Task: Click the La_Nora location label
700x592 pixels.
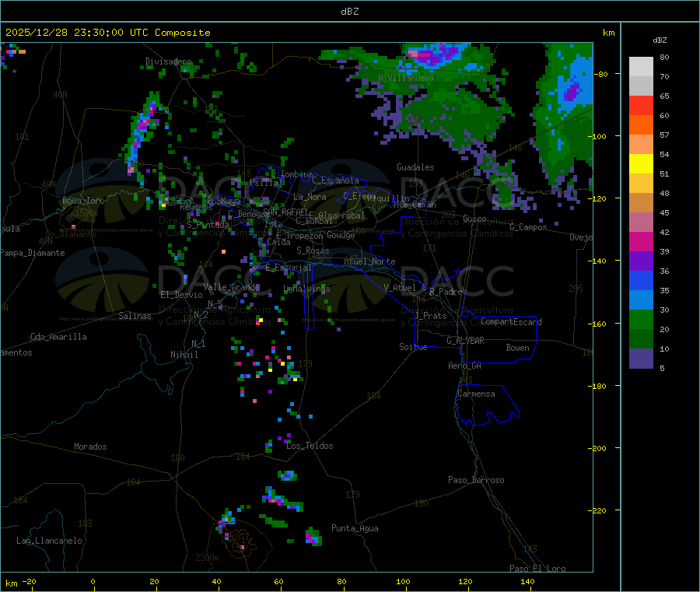Action: (310, 197)
